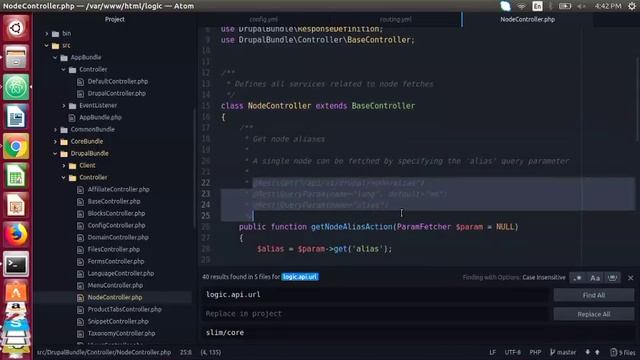Image resolution: width=640 pixels, height=360 pixels.
Task: Open DefaultController.php in tree
Action: [x=118, y=81]
